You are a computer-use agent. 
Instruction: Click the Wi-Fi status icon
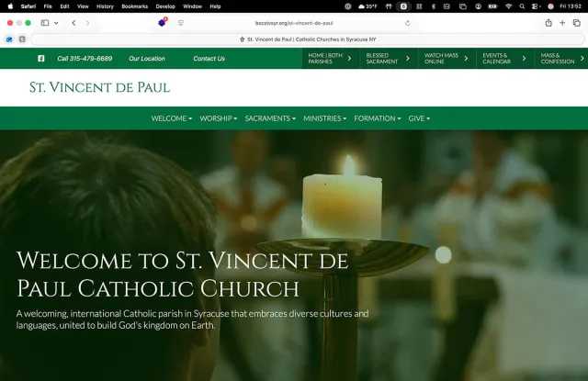tap(508, 6)
